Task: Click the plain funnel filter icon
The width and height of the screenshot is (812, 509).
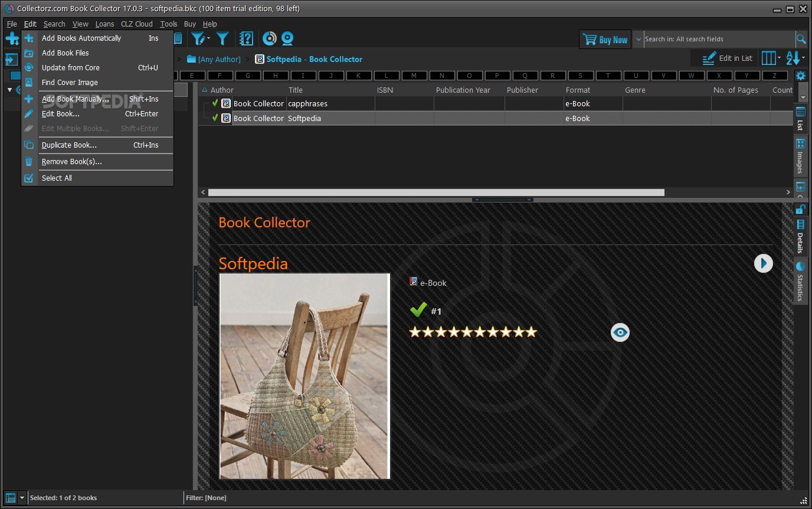Action: pyautogui.click(x=222, y=38)
